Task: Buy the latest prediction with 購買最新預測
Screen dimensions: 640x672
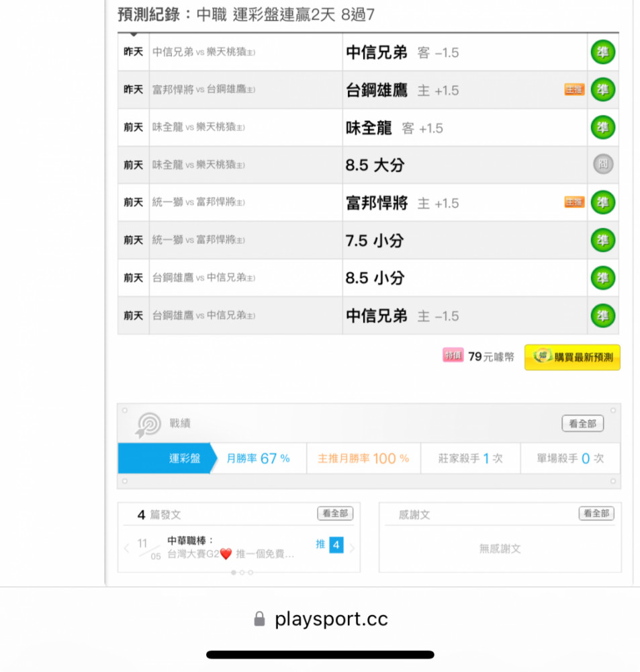Action: [x=572, y=357]
